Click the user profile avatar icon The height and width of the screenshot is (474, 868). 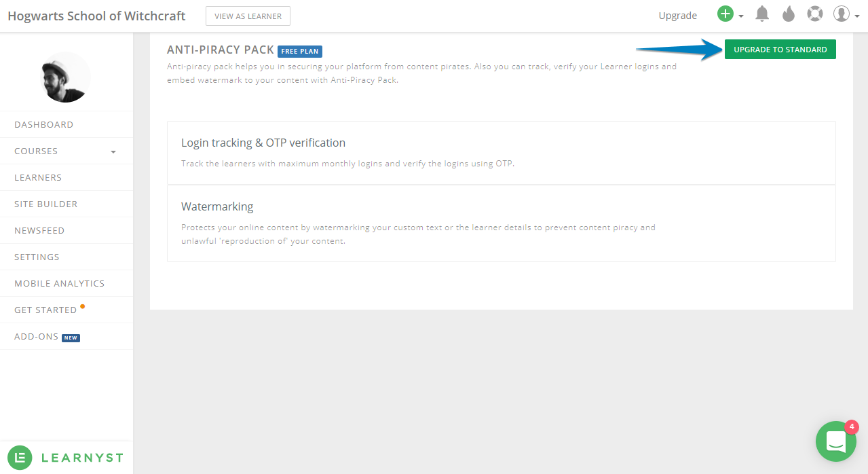[842, 14]
